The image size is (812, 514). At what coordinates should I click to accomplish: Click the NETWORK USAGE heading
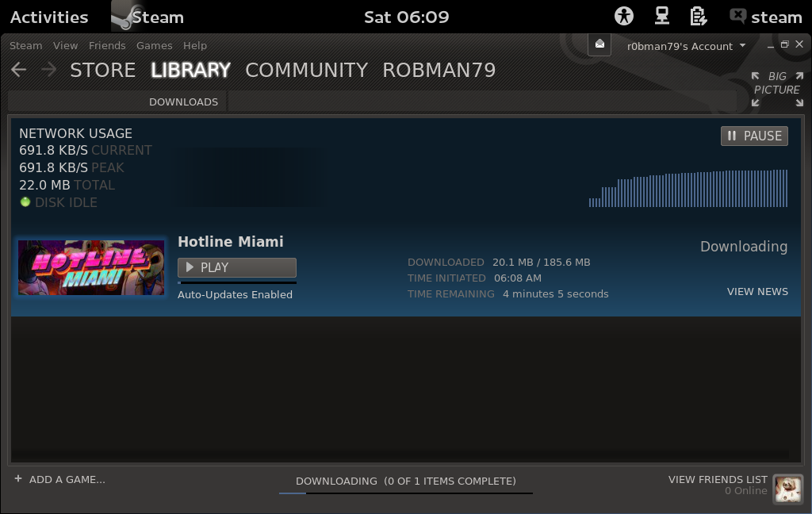click(75, 133)
